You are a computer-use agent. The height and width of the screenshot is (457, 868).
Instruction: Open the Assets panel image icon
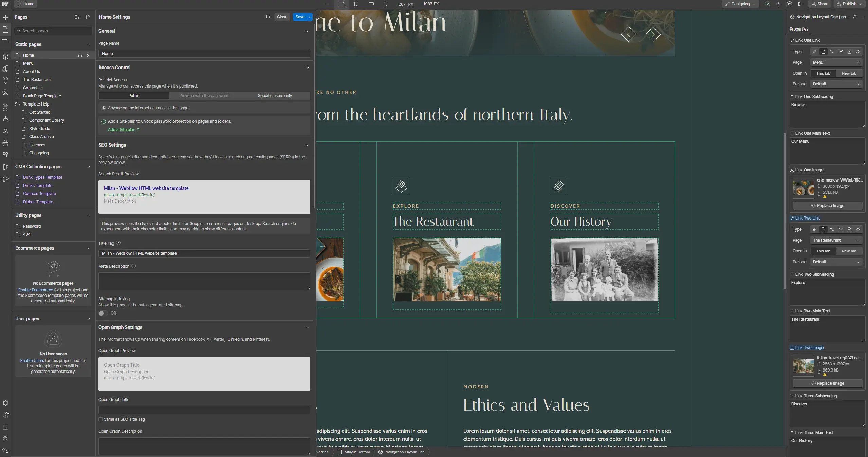(x=5, y=92)
